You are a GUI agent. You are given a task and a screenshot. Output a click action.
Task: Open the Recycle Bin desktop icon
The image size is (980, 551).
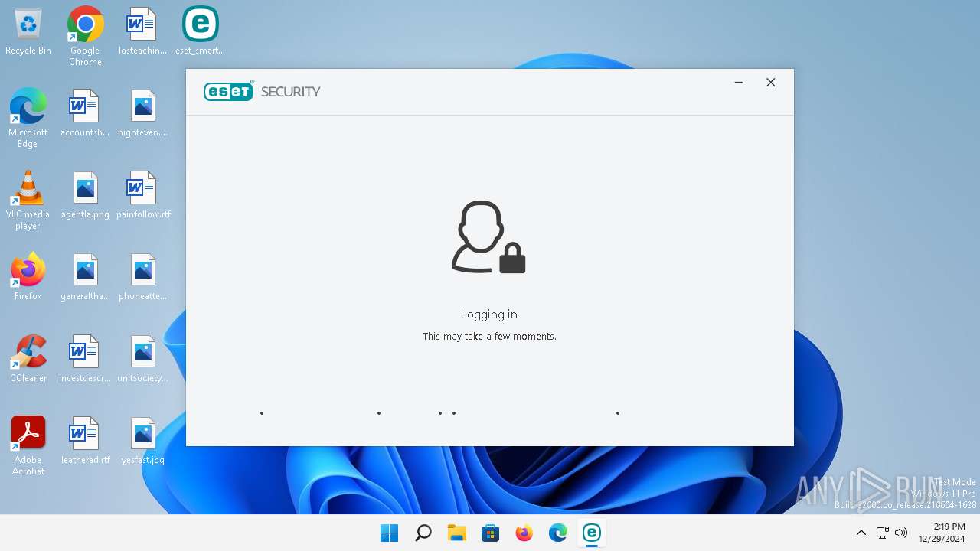28,31
